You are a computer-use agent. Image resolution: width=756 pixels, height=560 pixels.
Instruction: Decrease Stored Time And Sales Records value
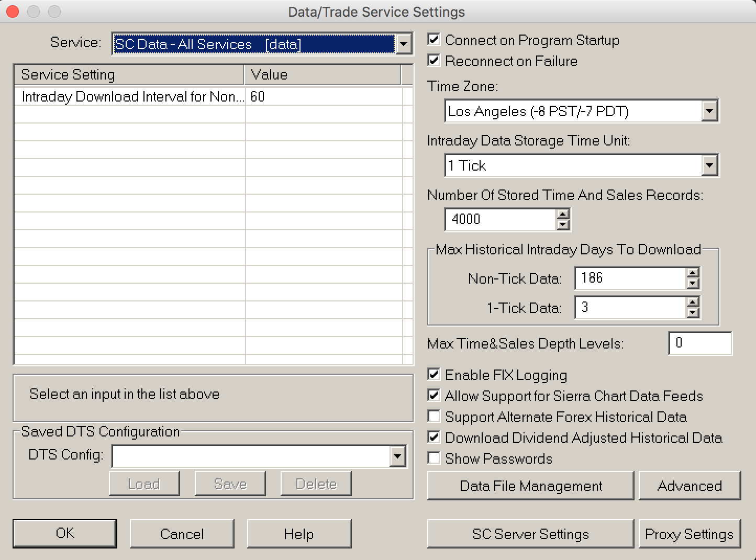[563, 225]
